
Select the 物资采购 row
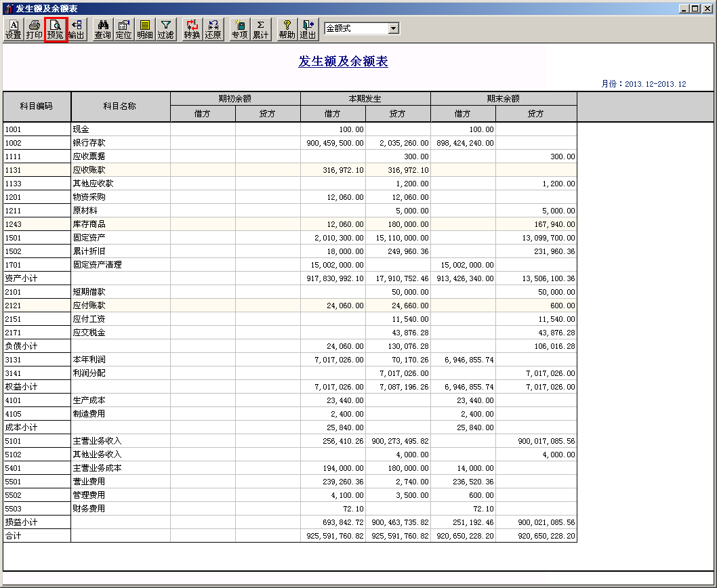[290, 197]
